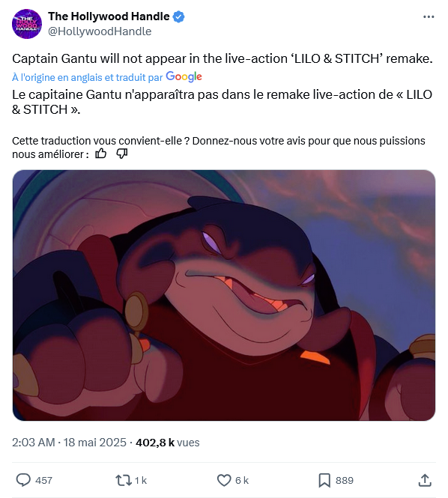The height and width of the screenshot is (498, 448).
Task: Give the translation a thumbs down
Action: tap(121, 154)
